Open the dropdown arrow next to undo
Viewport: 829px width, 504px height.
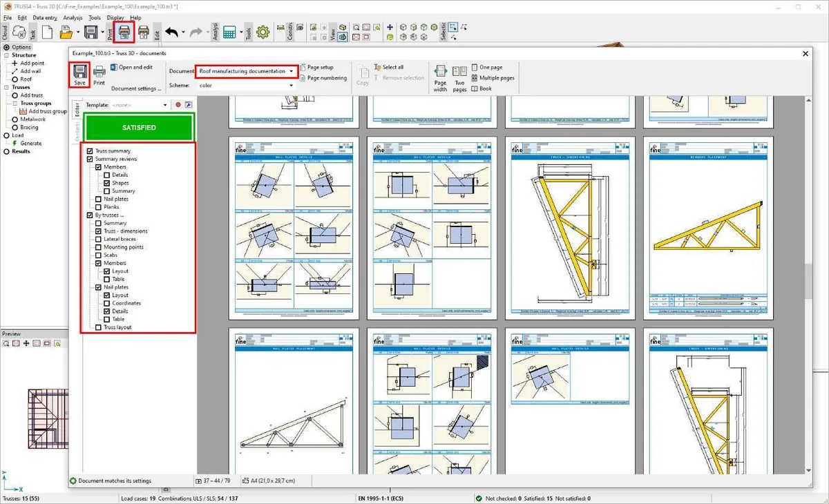pyautogui.click(x=183, y=32)
